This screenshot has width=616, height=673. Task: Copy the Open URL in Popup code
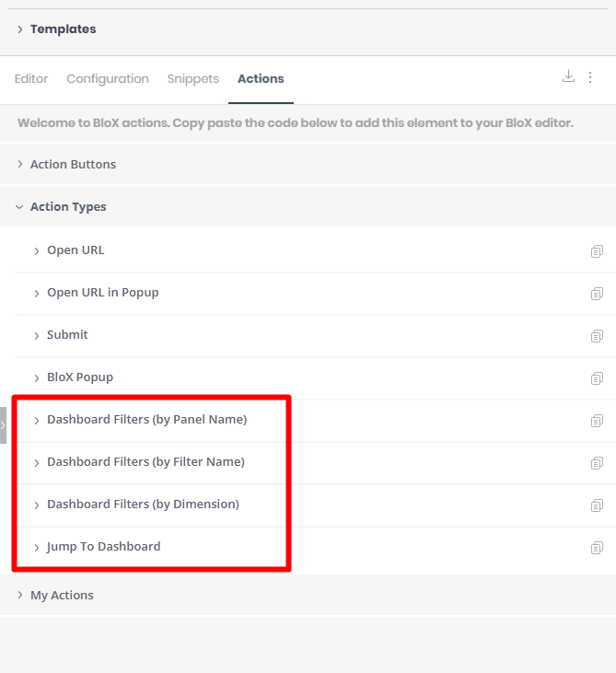point(597,294)
